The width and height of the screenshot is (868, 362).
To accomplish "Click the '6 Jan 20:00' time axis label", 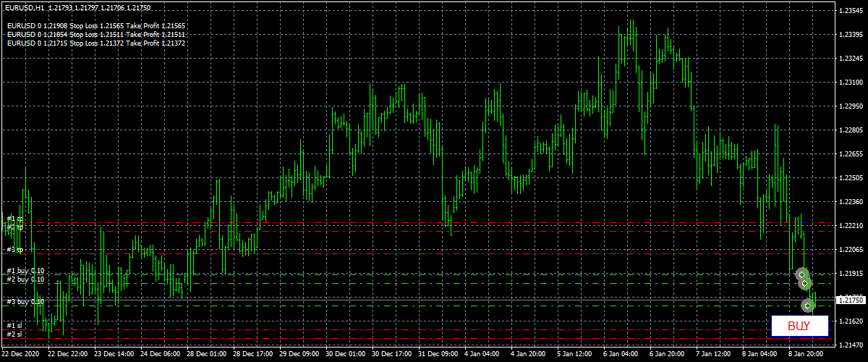I will [x=668, y=355].
